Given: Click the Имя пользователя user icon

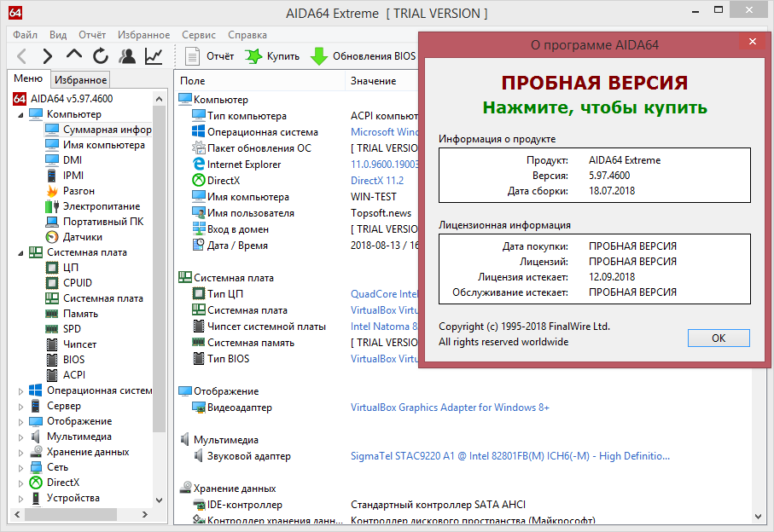Looking at the screenshot, I should (x=199, y=213).
